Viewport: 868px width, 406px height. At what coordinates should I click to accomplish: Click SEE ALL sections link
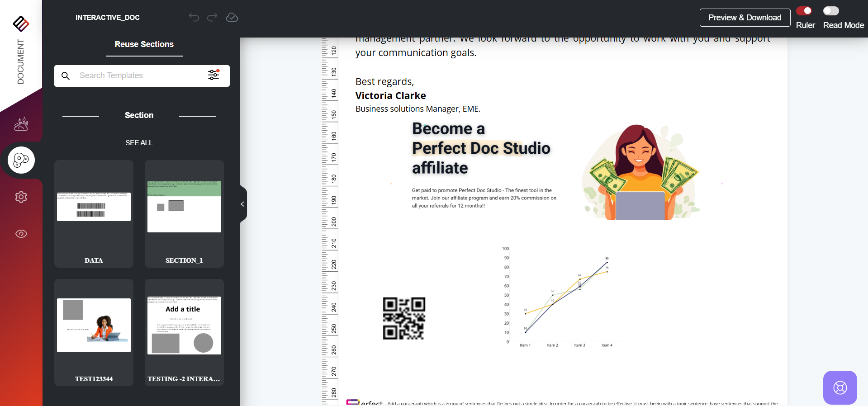pyautogui.click(x=139, y=143)
